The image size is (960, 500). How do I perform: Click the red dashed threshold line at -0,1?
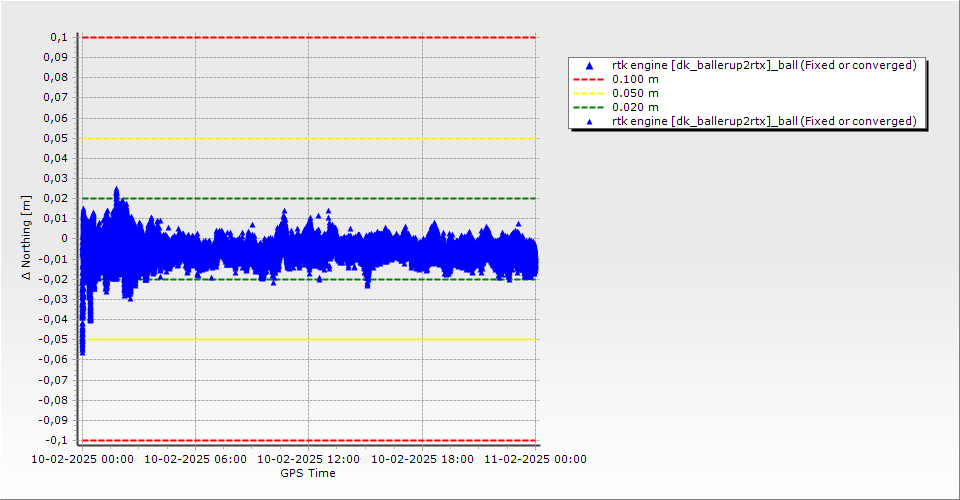click(x=309, y=441)
